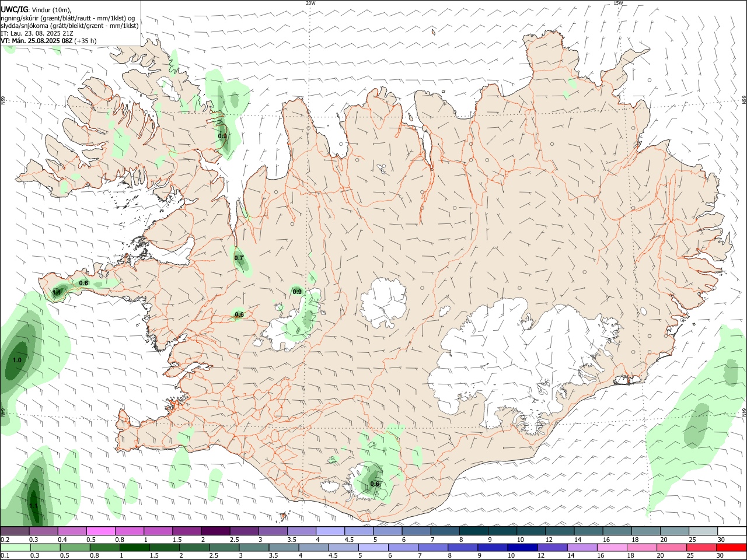Click the 0.1 label in the rain legend row
747x560 pixels.
click(x=5, y=555)
